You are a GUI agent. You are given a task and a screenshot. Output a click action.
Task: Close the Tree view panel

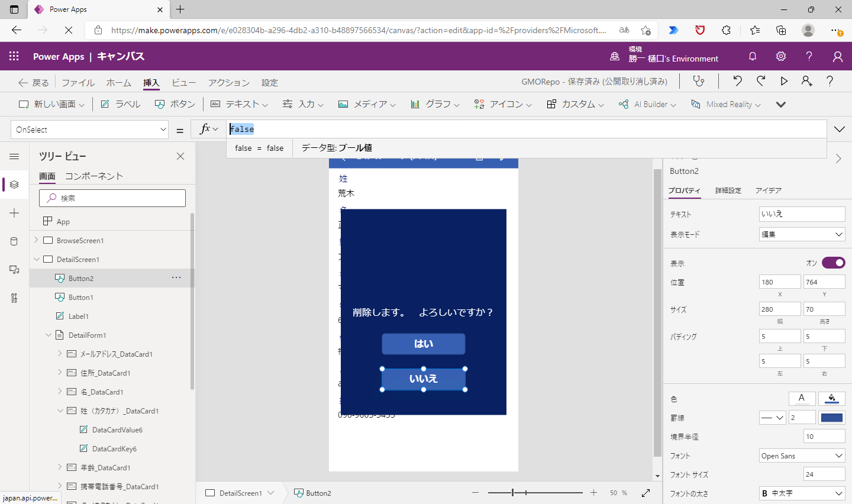(180, 156)
